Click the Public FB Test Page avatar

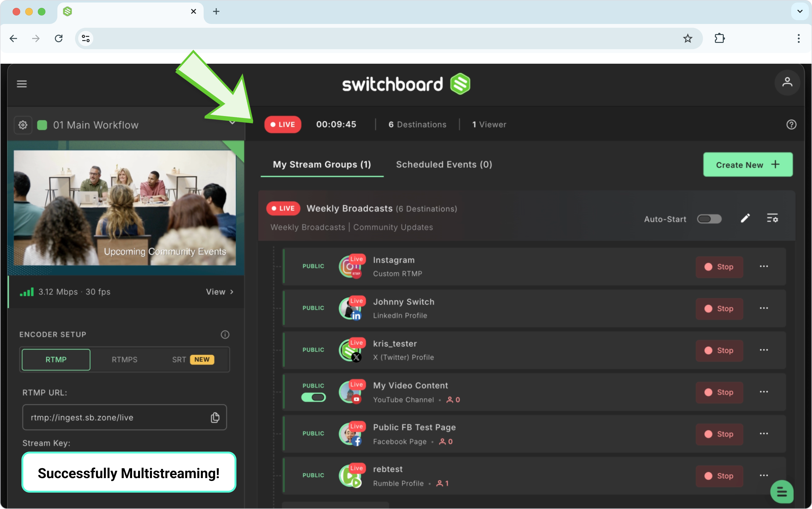click(x=351, y=434)
